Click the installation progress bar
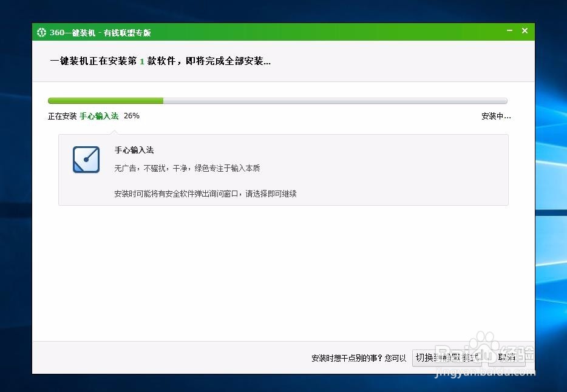Image resolution: width=567 pixels, height=392 pixels. (277, 101)
